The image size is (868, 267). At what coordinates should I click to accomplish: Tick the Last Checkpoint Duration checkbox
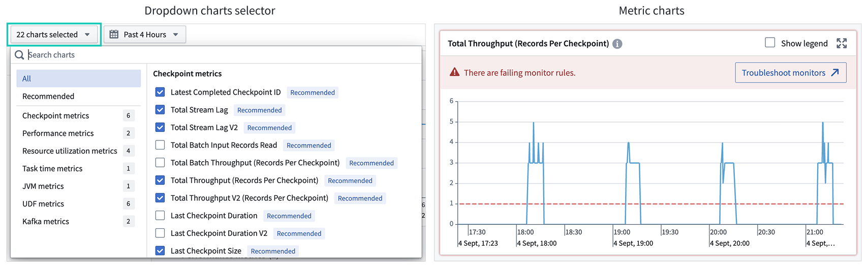(160, 216)
